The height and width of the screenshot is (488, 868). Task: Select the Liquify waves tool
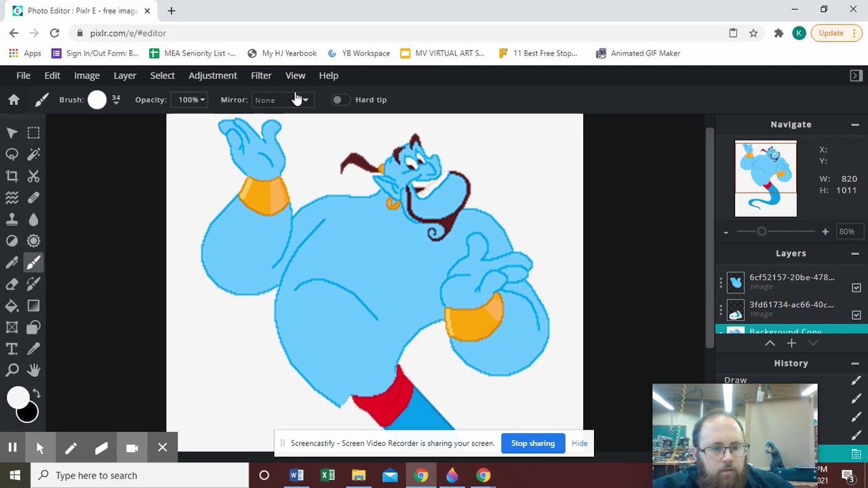(x=12, y=198)
